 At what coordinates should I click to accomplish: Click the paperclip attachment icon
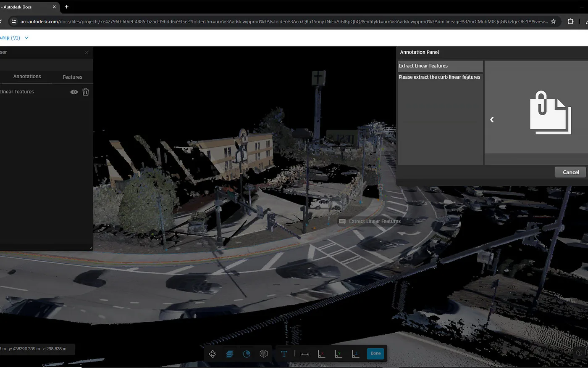(x=550, y=112)
